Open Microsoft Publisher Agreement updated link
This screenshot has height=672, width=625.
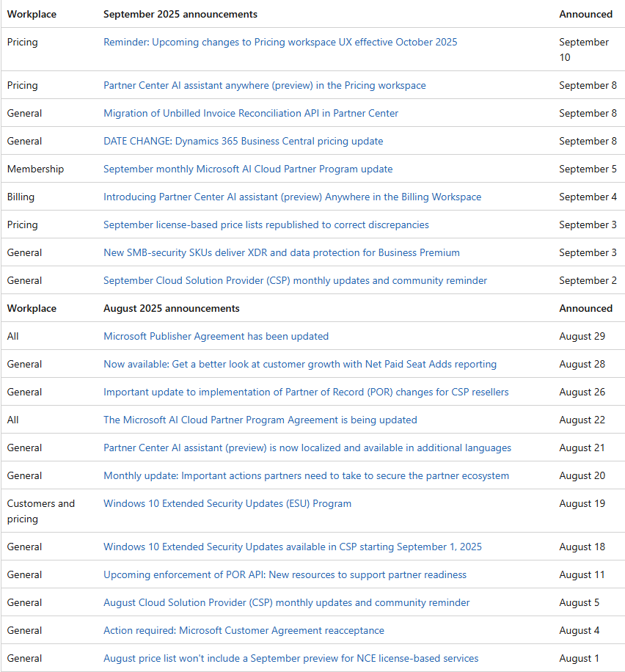pos(216,337)
